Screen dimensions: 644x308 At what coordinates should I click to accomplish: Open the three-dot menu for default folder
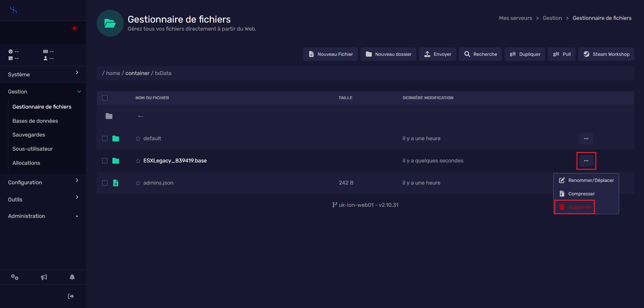tap(586, 139)
